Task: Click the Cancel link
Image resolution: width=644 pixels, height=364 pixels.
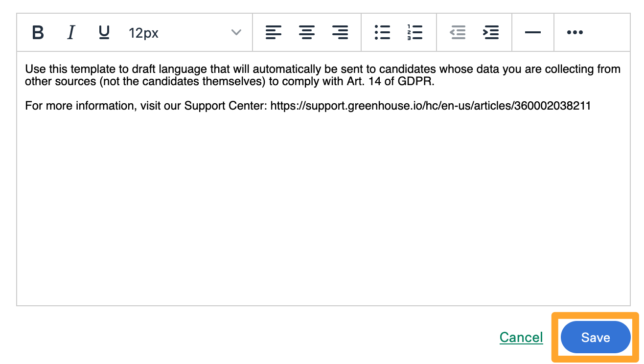Action: pos(521,338)
